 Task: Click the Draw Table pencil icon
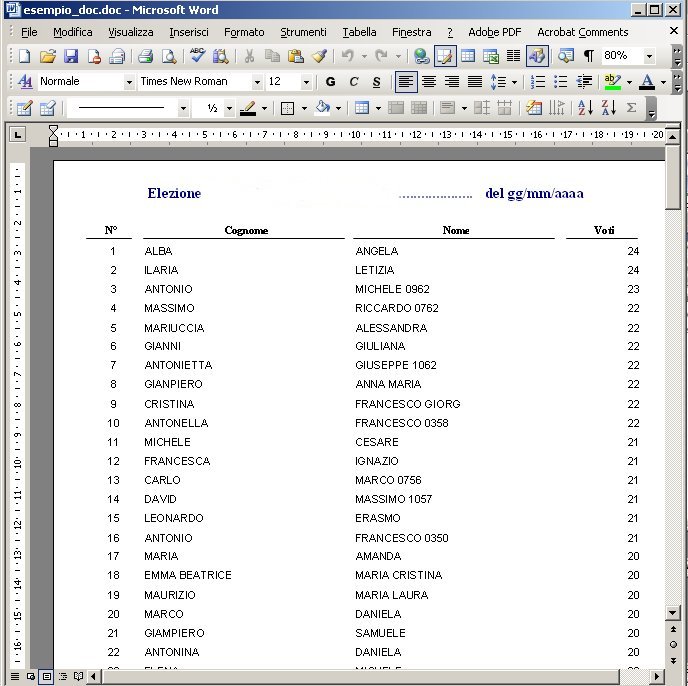(x=24, y=108)
